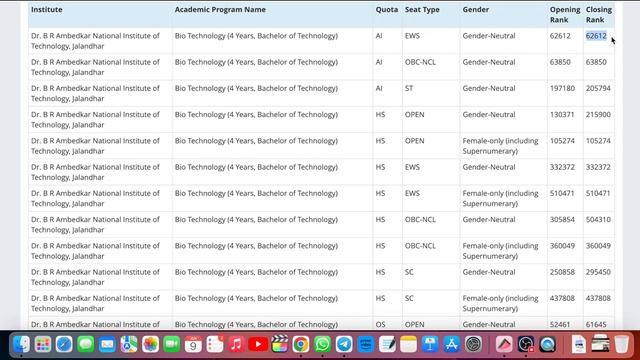Screen dimensions: 640x360
Task: Click opening rank 130371
Action: tap(562, 115)
